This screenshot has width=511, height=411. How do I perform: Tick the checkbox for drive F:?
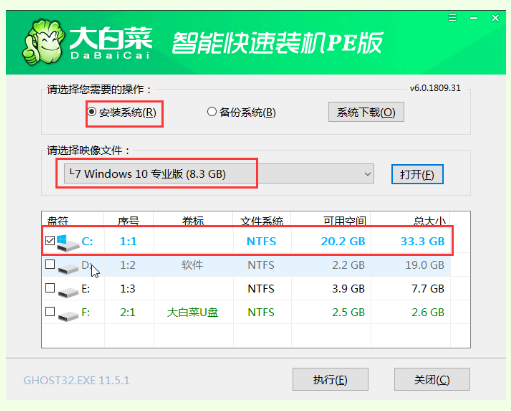pos(50,312)
